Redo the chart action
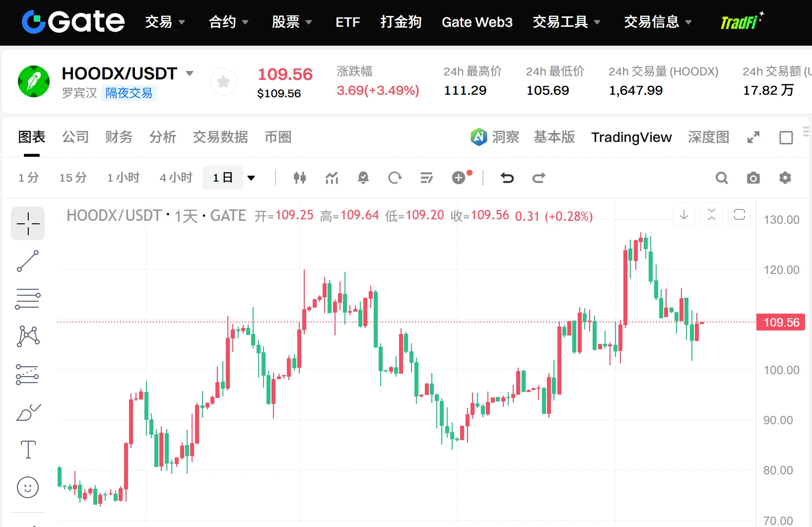 (x=539, y=178)
